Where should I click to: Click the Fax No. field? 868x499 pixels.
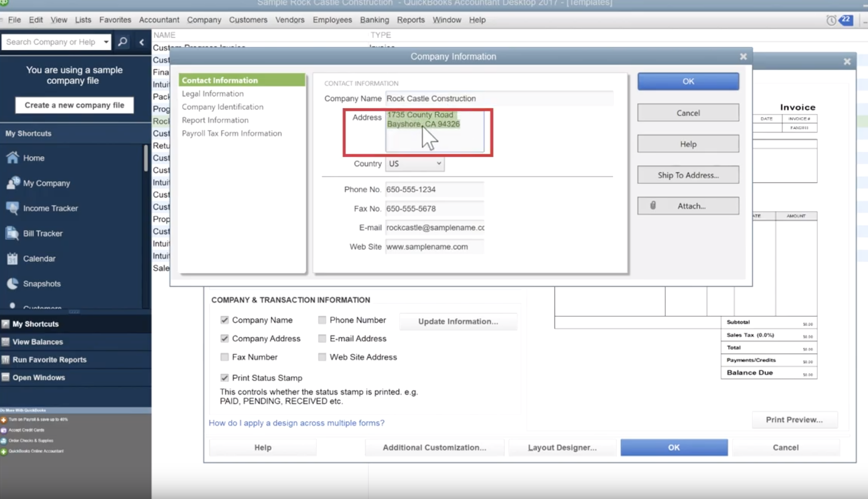(435, 209)
